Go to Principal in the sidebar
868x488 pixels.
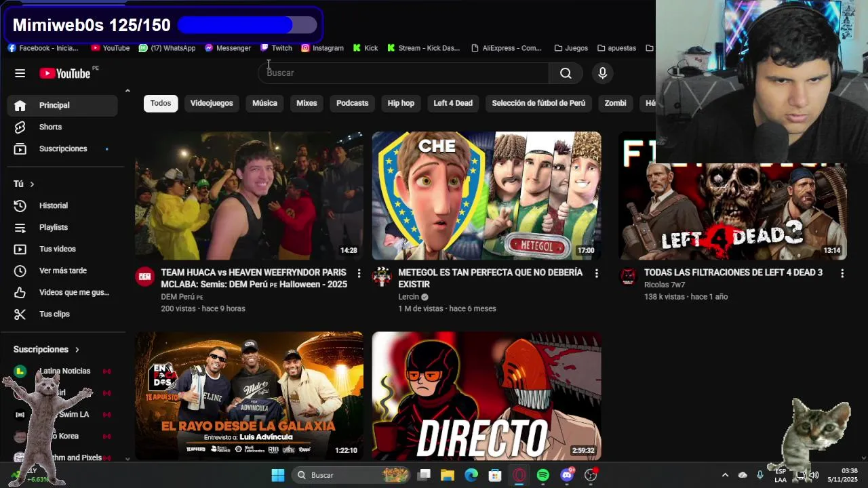pyautogui.click(x=62, y=105)
